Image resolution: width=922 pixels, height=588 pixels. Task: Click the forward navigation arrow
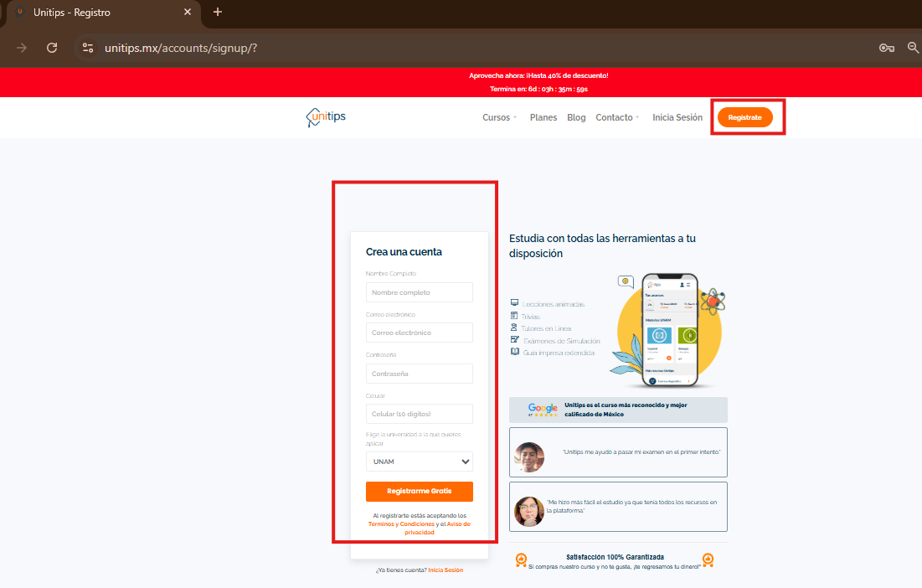(22, 48)
